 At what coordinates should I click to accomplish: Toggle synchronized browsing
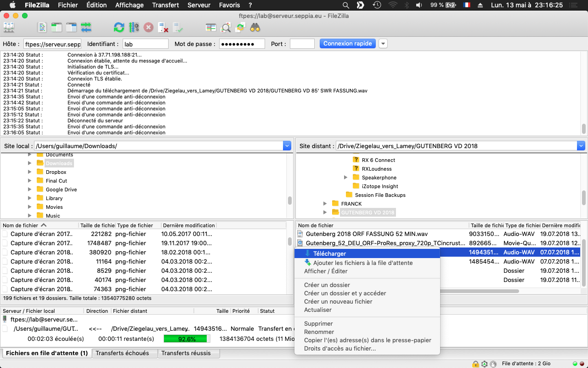[240, 28]
